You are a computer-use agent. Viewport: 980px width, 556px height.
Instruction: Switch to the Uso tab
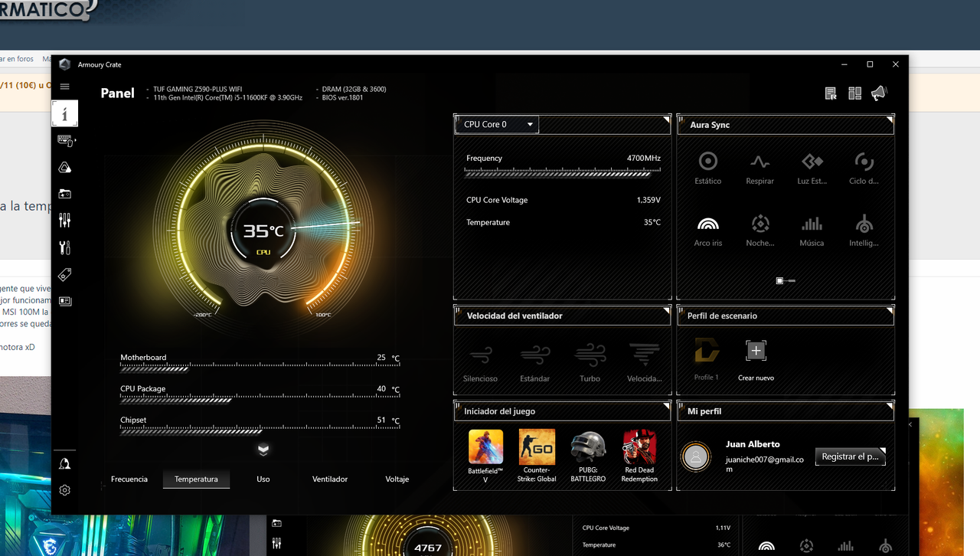(x=263, y=479)
